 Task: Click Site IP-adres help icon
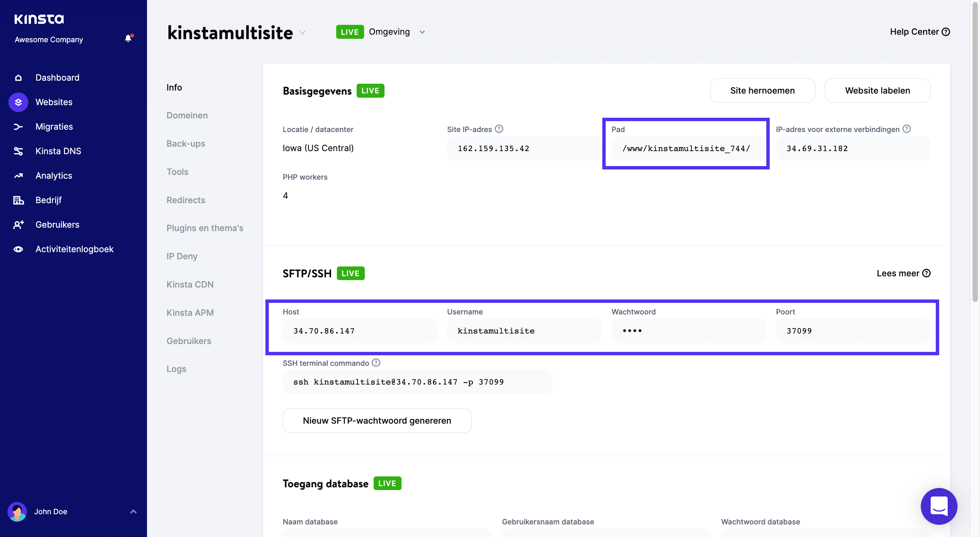pyautogui.click(x=499, y=129)
